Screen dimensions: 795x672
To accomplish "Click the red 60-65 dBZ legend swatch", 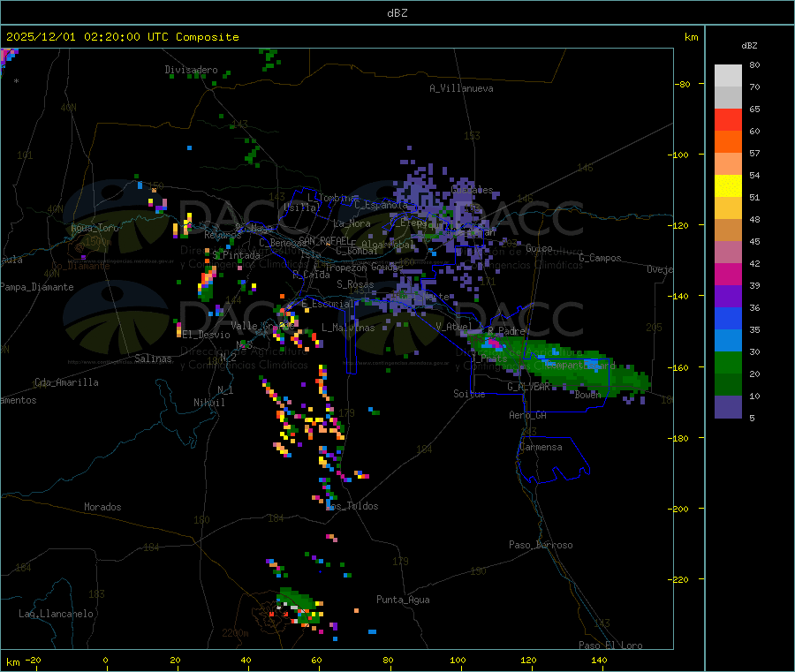I will coord(728,119).
